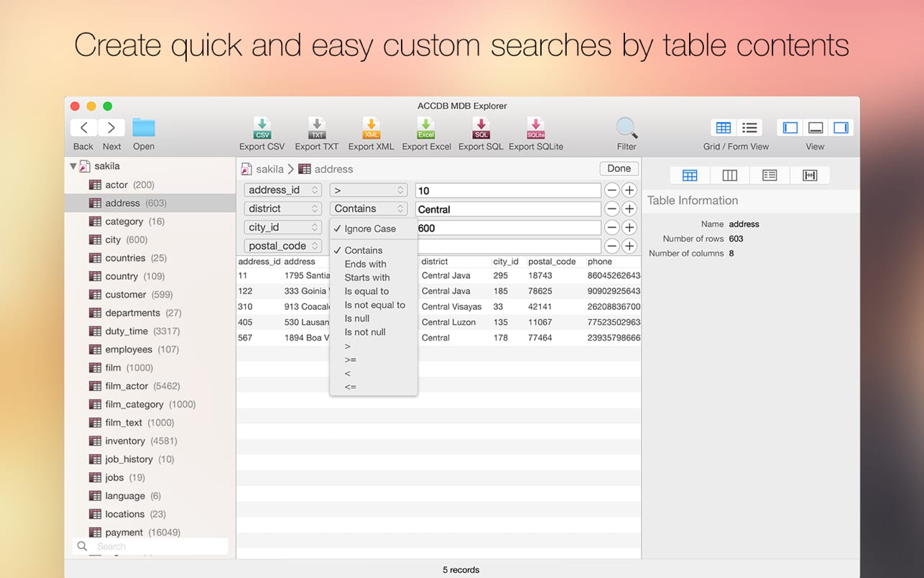This screenshot has height=578, width=924.
Task: Toggle the right panel visibility in View controls
Action: tap(841, 127)
